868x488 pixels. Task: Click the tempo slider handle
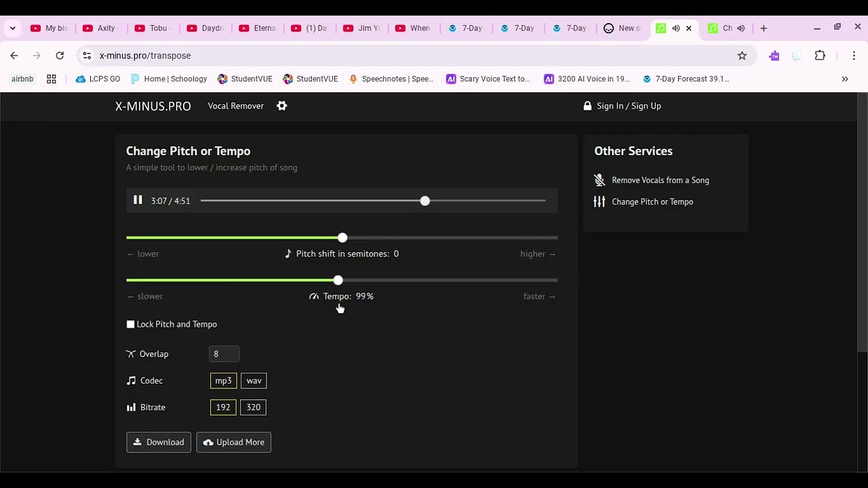[338, 280]
